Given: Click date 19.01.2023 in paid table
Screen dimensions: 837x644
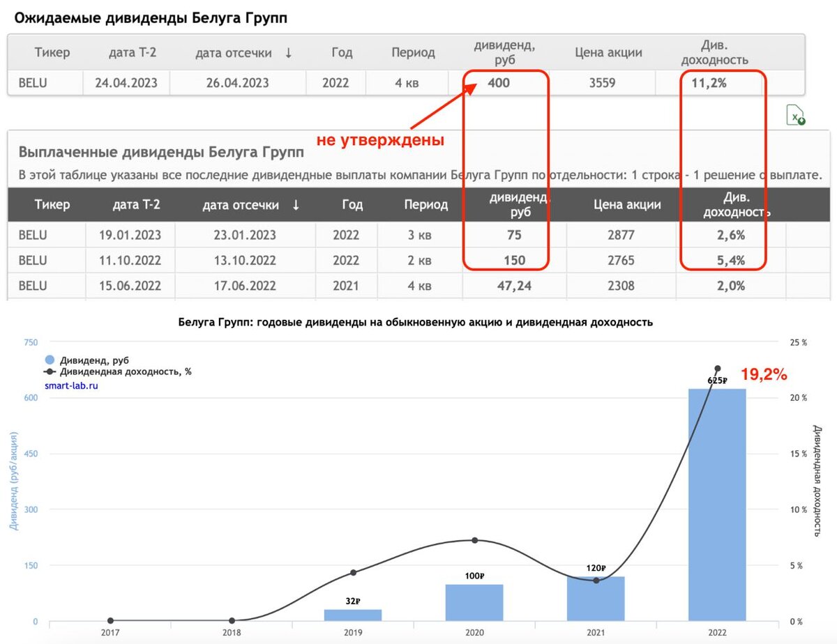Looking at the screenshot, I should click(130, 235).
